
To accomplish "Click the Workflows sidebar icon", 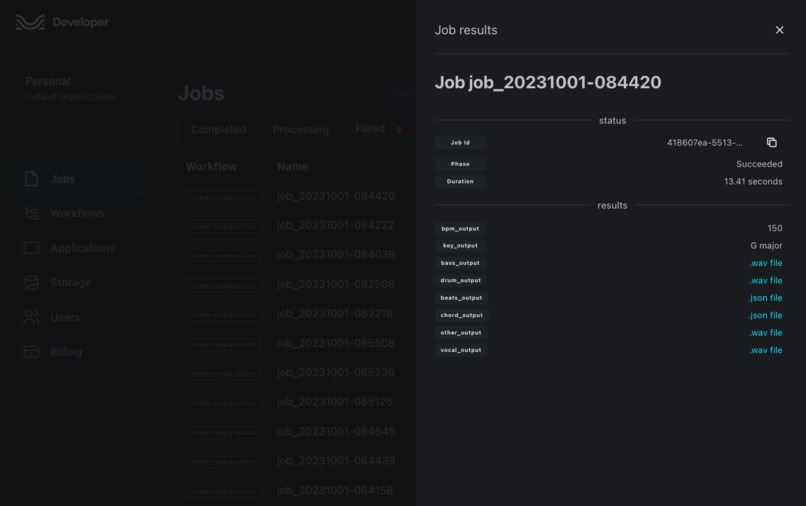I will (x=31, y=213).
